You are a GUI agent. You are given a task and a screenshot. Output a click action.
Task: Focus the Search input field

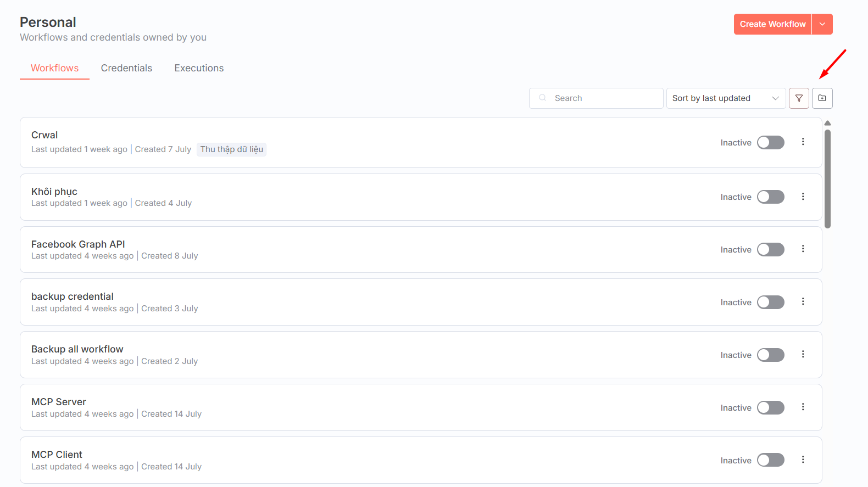tap(596, 98)
